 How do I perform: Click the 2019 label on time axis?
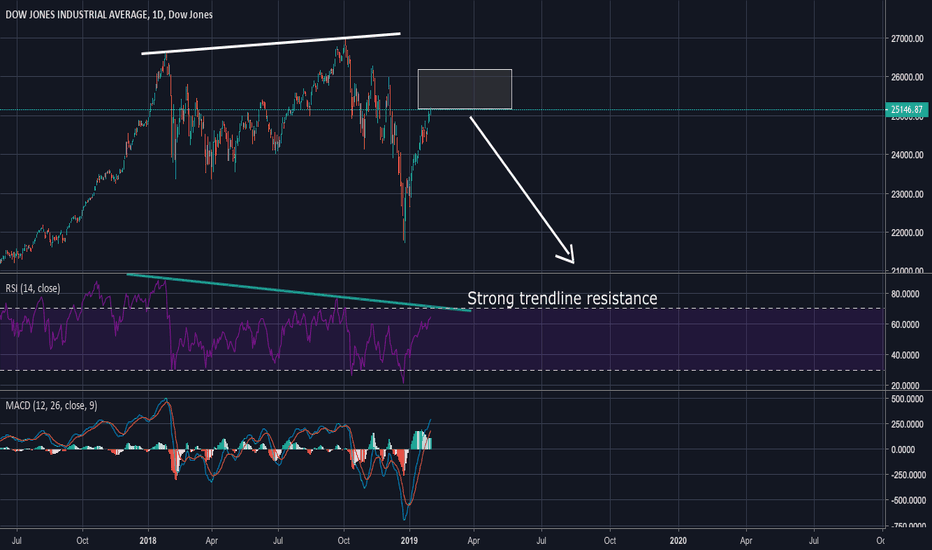point(410,540)
